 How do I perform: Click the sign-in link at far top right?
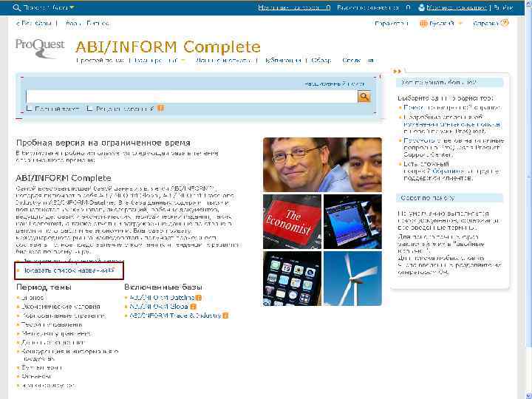pos(502,7)
